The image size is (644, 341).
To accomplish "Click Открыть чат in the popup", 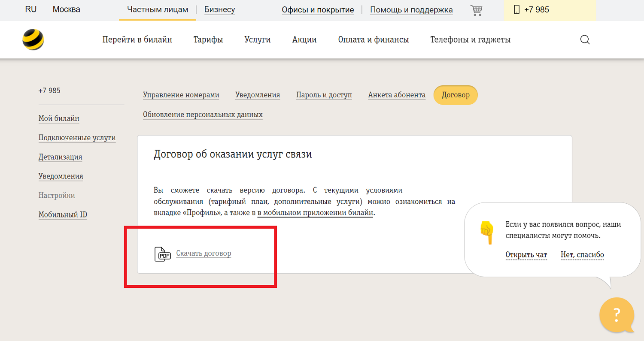I will tap(526, 255).
